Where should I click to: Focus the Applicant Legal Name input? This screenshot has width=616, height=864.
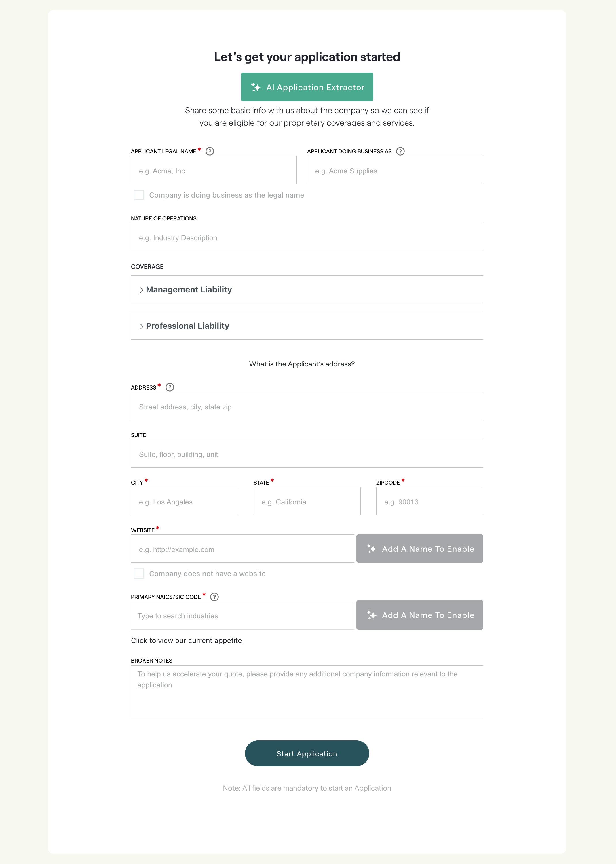coord(214,171)
